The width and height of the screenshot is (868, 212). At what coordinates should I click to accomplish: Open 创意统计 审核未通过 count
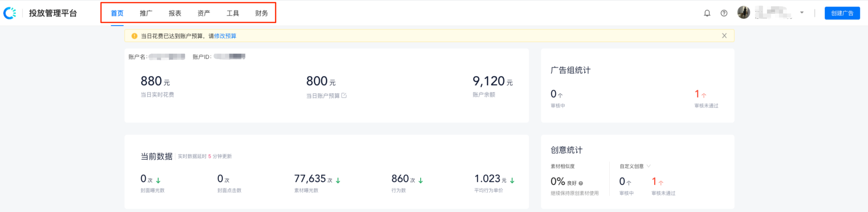pyautogui.click(x=657, y=182)
